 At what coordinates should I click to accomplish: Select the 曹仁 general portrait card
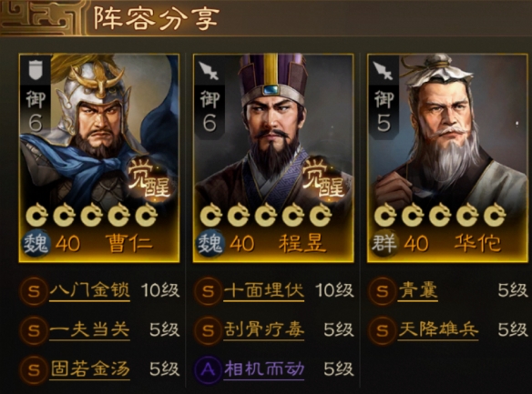click(x=99, y=157)
